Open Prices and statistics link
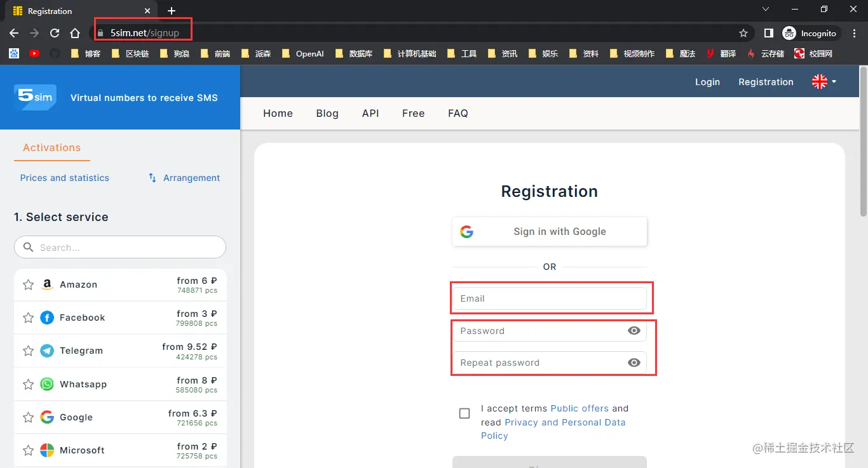The width and height of the screenshot is (868, 468). [65, 178]
